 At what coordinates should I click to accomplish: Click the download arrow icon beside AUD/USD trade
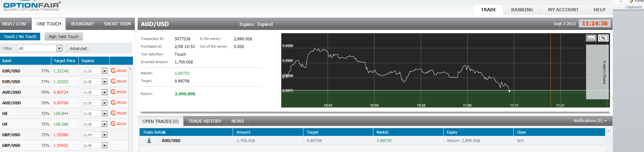[149, 140]
